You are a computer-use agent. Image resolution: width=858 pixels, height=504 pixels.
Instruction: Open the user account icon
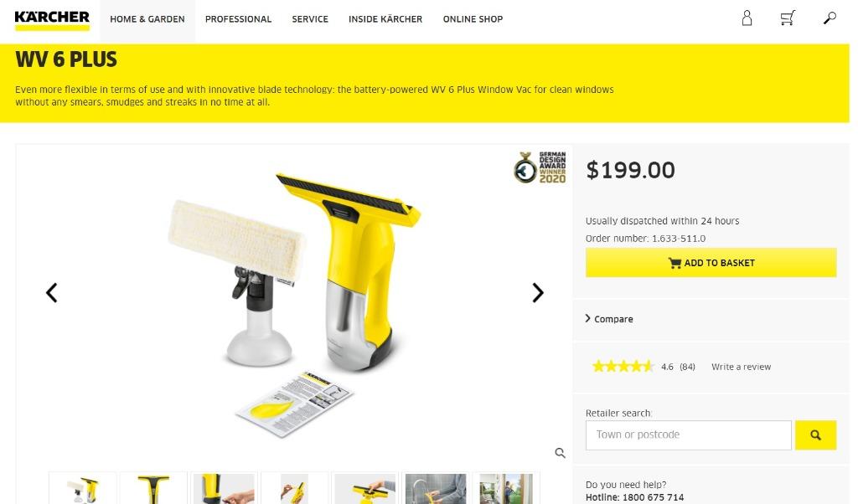(x=747, y=18)
